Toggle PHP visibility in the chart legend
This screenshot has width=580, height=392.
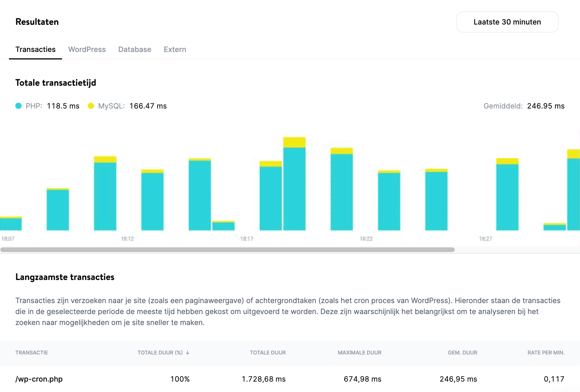(x=18, y=106)
